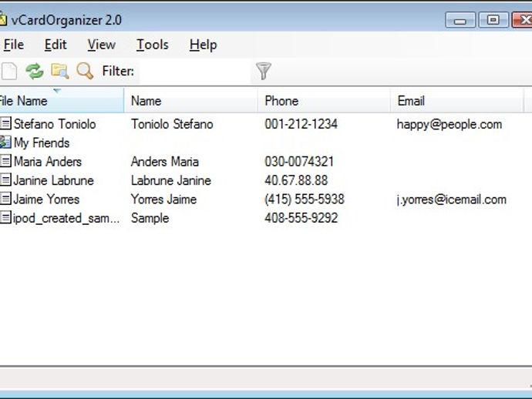Click the name cell Yorres Jaime
532x399 pixels.
point(164,199)
